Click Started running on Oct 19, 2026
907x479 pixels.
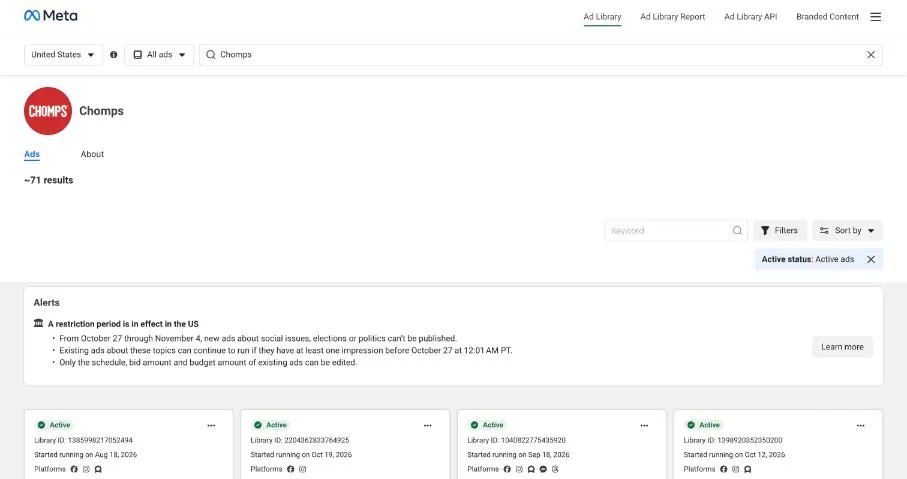point(301,455)
